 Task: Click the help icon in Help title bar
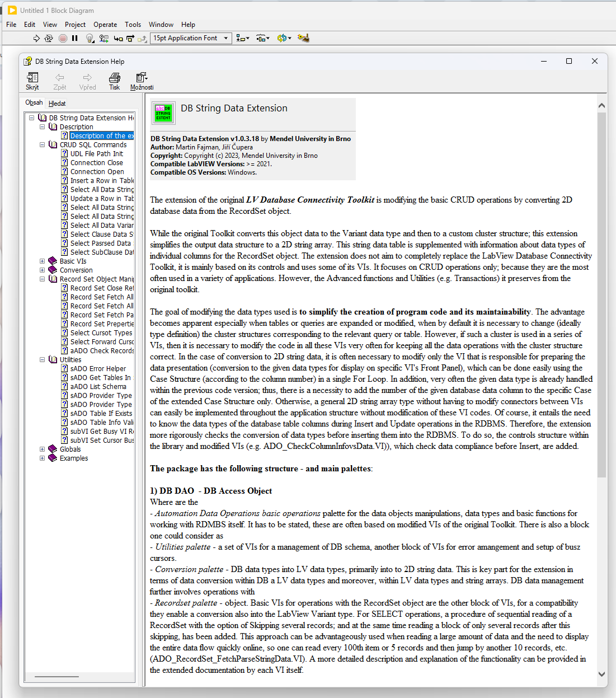coord(27,61)
